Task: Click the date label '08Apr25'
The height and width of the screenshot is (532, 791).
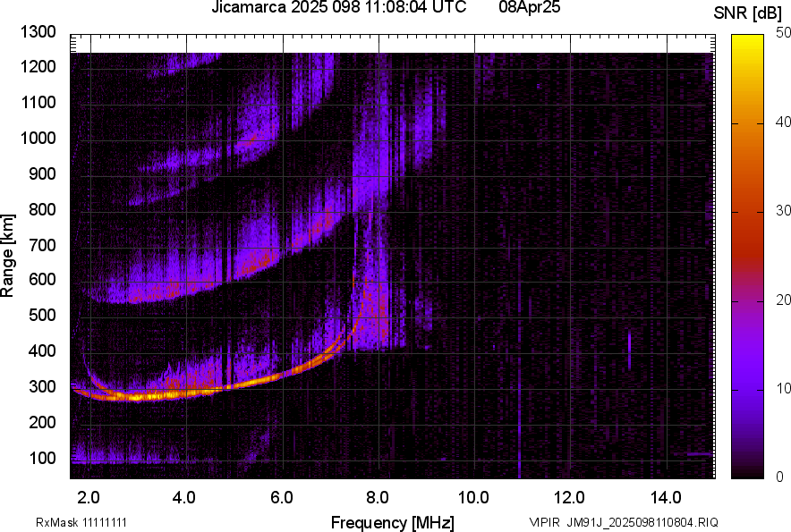Action: click(529, 7)
